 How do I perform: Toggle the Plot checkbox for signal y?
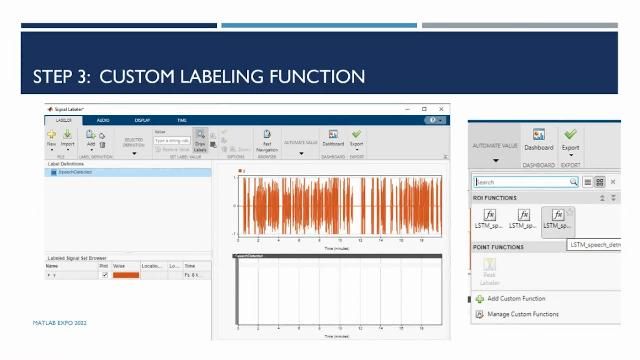tap(104, 275)
